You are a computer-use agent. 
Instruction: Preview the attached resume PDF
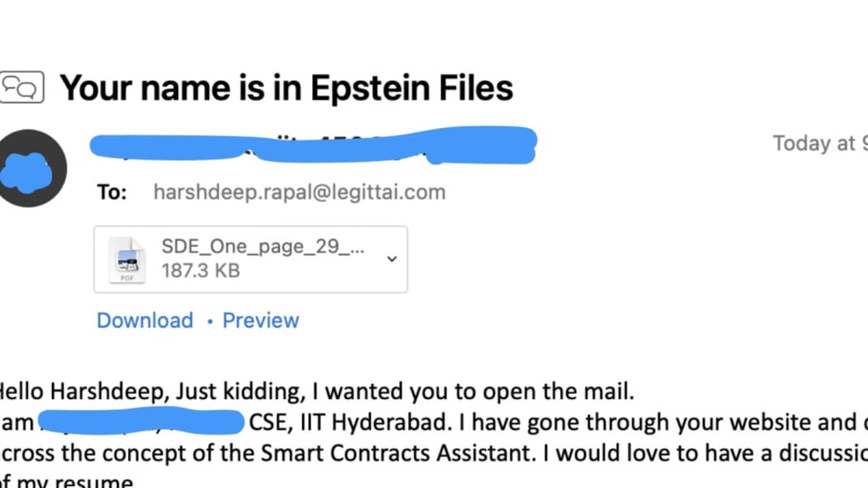tap(260, 320)
